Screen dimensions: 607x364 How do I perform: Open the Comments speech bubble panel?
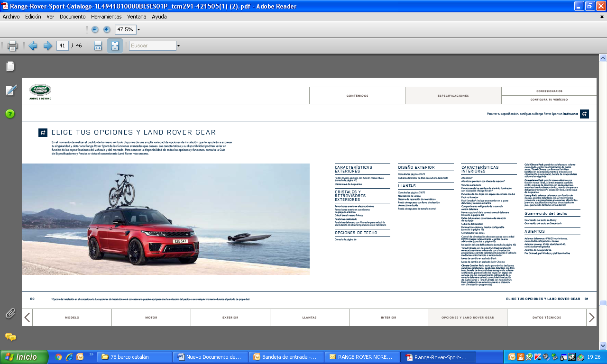coord(10,337)
